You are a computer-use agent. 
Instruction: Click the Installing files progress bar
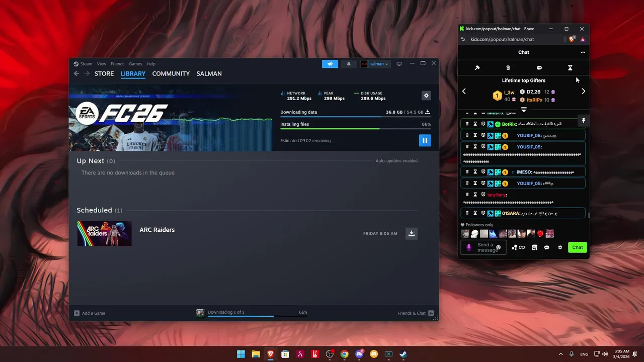[x=355, y=129]
